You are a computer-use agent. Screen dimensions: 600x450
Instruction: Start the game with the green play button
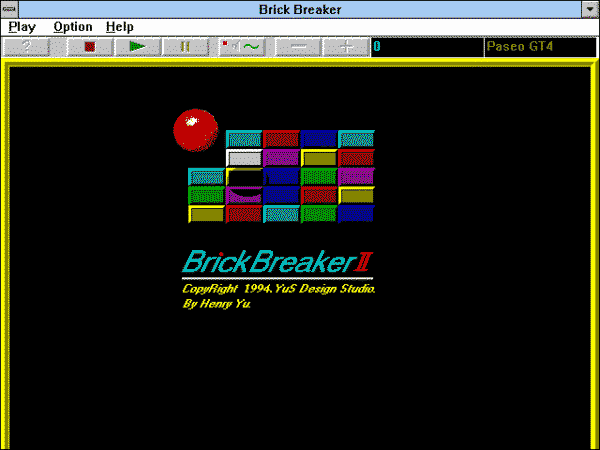click(137, 46)
